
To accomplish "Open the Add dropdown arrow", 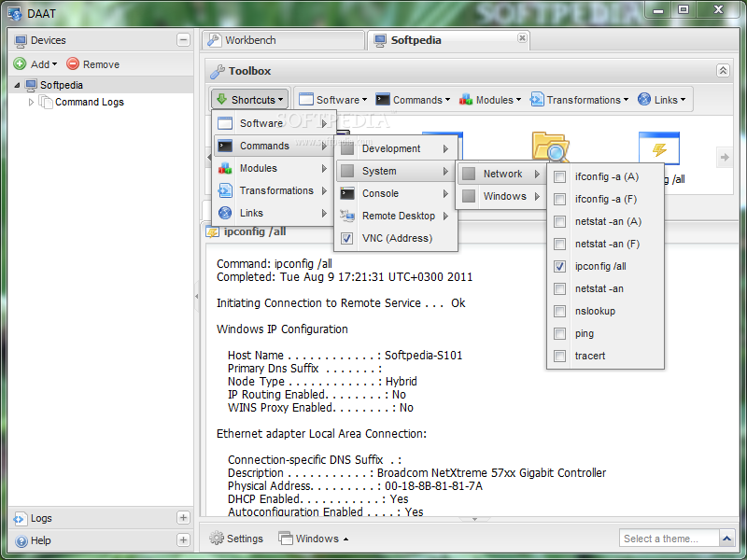I will (x=55, y=63).
